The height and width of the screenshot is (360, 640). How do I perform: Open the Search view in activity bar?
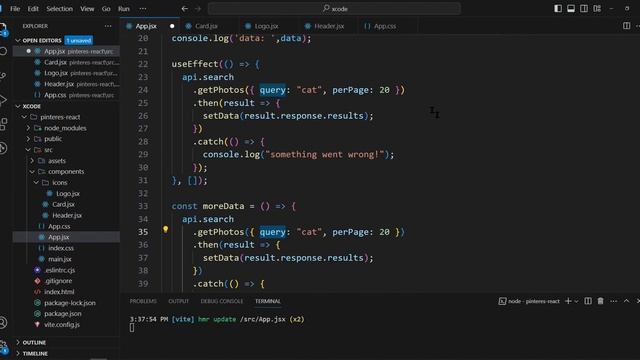3,51
